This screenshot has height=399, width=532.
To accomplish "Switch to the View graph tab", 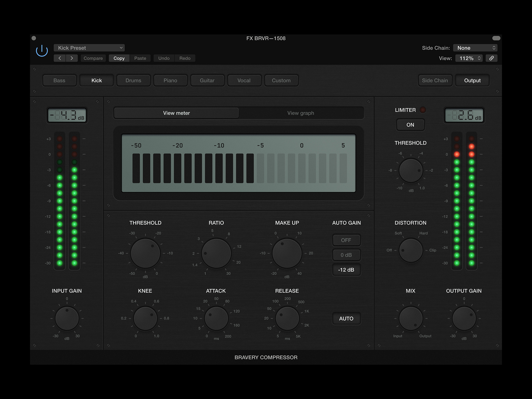I will [x=301, y=113].
